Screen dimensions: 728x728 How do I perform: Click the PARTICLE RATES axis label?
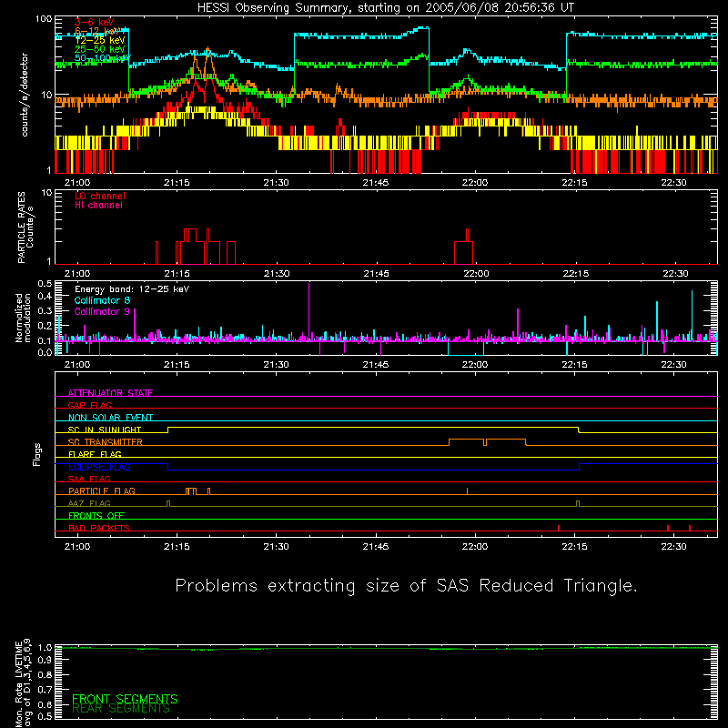pos(25,227)
